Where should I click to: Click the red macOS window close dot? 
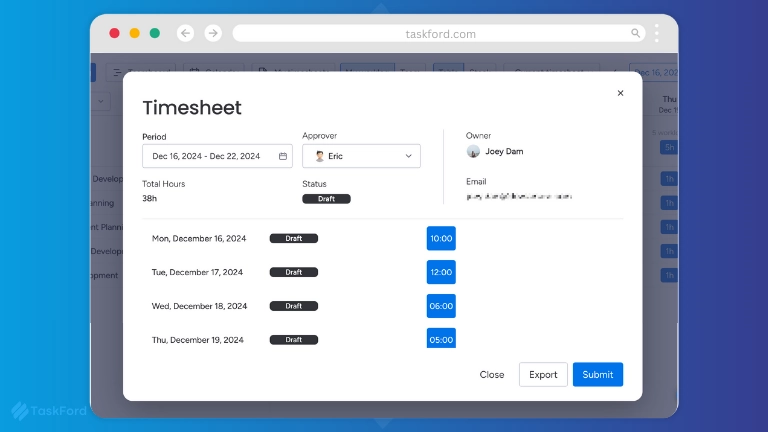point(115,33)
